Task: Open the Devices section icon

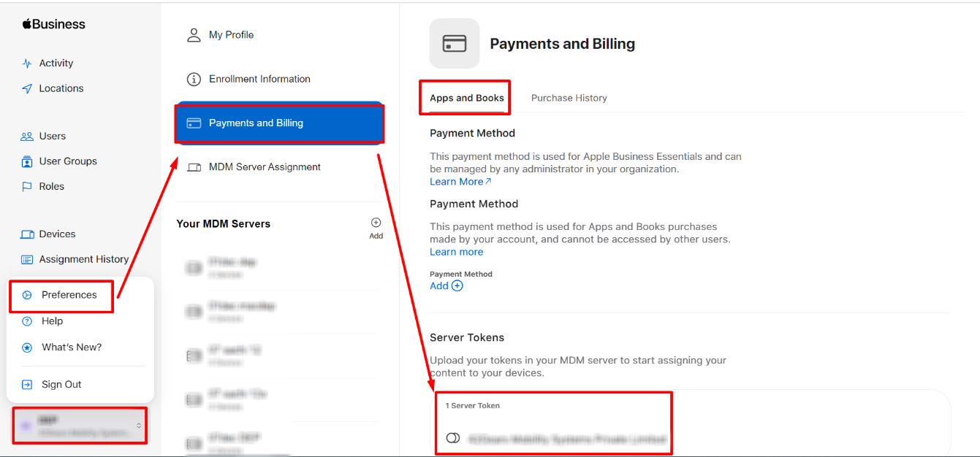Action: tap(26, 234)
